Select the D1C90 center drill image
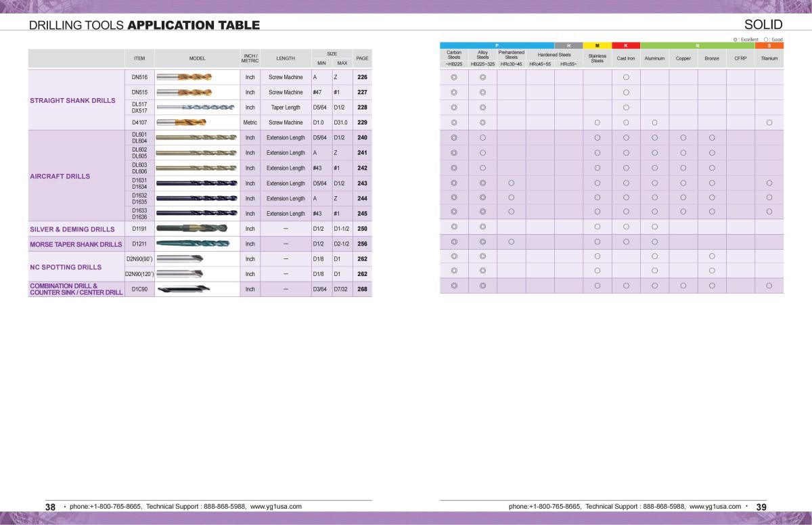Screen dimensions: 812x525 point(184,290)
